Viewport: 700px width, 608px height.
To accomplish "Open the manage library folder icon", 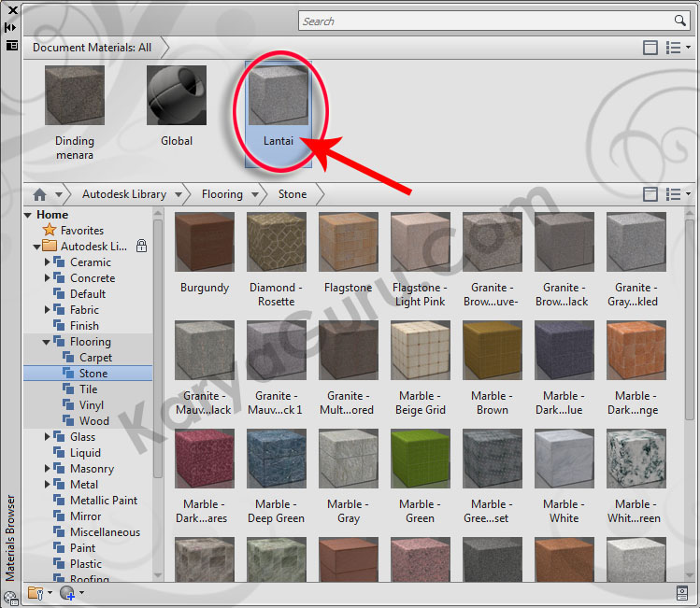I will [36, 592].
